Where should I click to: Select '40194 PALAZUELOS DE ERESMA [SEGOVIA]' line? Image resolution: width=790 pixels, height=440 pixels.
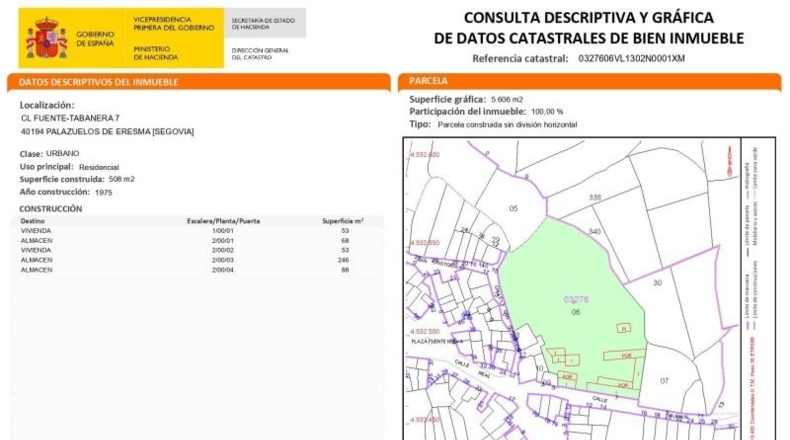107,132
